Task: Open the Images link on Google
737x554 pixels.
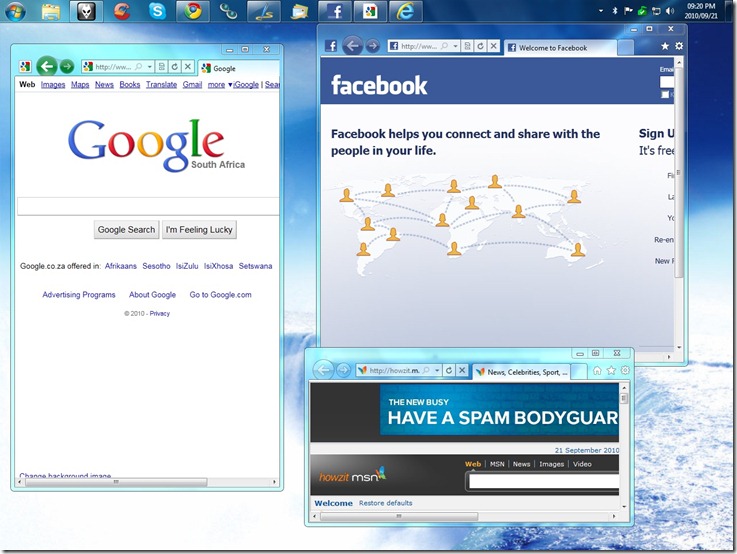Action: pyautogui.click(x=53, y=85)
